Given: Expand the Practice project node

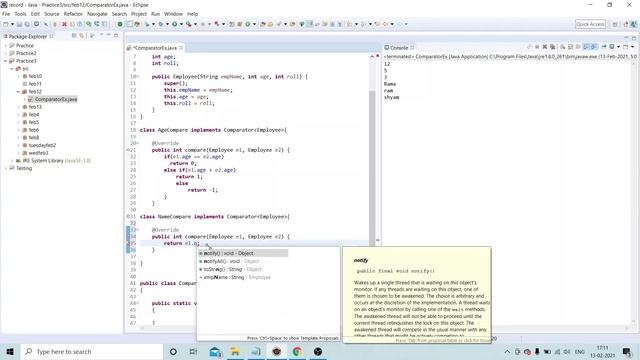Looking at the screenshot, I should tap(6, 45).
